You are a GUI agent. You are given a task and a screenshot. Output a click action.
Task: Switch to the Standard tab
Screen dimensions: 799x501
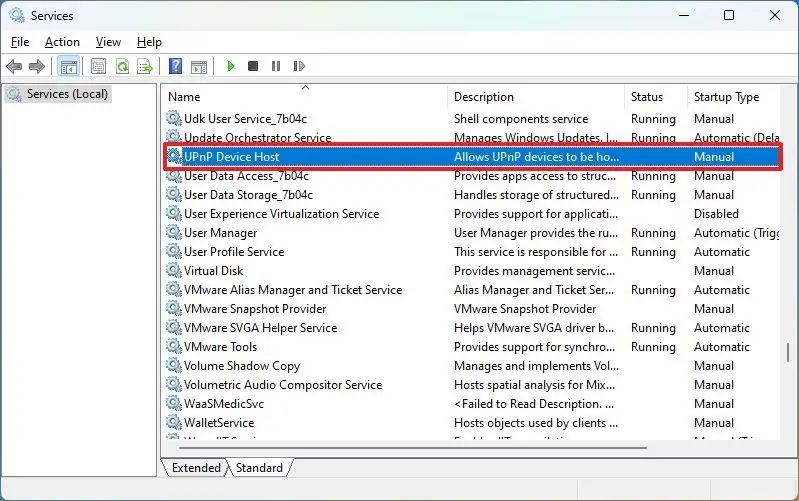tap(259, 467)
